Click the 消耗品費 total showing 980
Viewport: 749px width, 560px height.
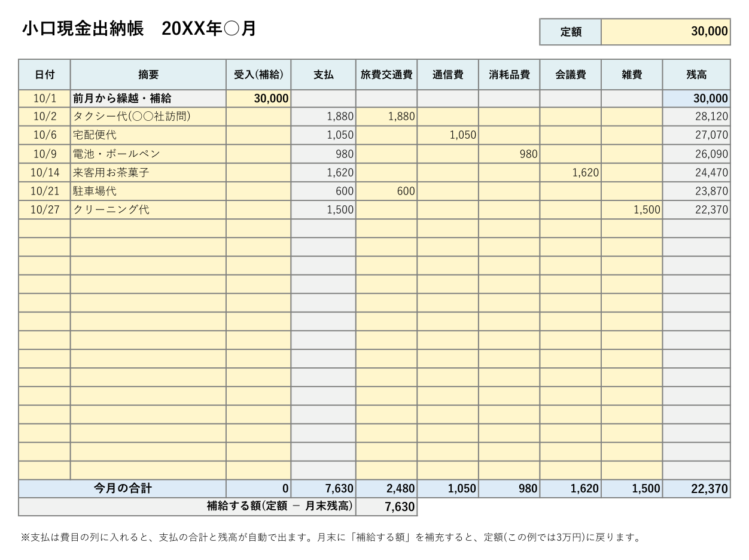[x=509, y=488]
